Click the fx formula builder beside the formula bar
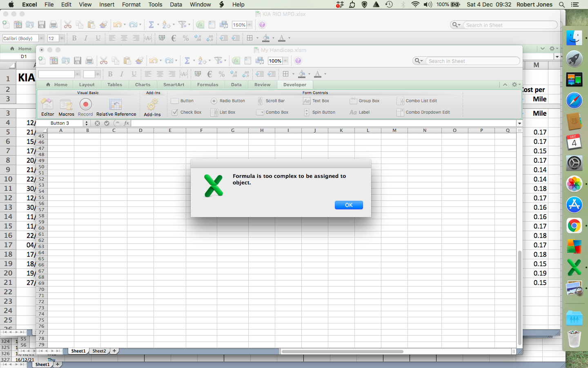Screen dimensions: 588x368 127,123
